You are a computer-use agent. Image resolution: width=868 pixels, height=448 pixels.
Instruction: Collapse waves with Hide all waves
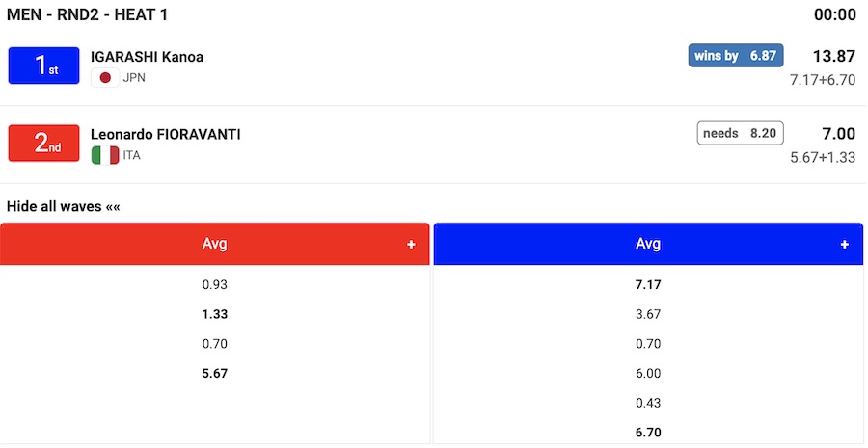(x=64, y=206)
